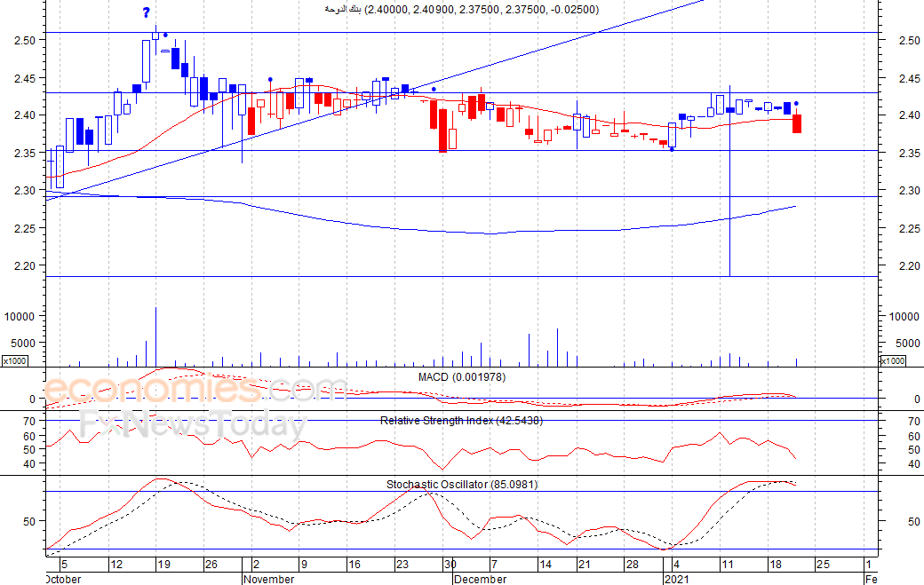Click the x1000 volume multiplier on right side
This screenshot has width=924, height=585.
point(892,360)
